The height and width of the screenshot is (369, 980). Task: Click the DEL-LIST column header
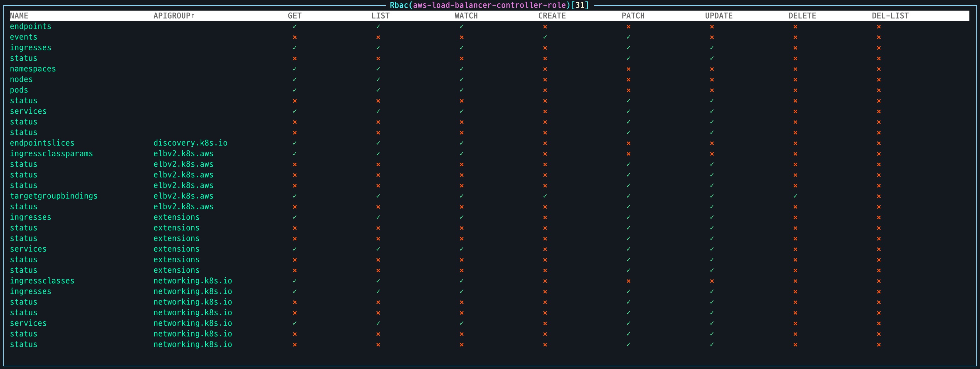point(890,16)
